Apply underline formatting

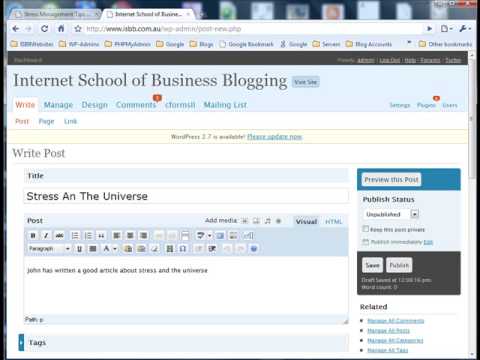tap(79, 249)
